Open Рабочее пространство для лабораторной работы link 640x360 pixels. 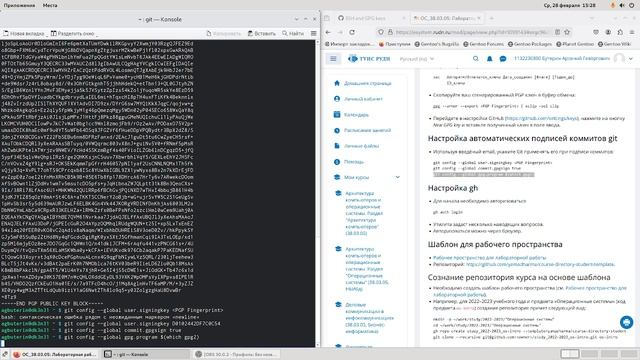click(489, 258)
